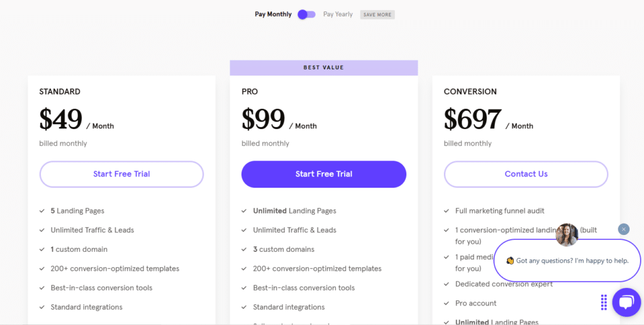Click the dotted drag handle beside chat
This screenshot has height=325, width=644.
(x=604, y=302)
